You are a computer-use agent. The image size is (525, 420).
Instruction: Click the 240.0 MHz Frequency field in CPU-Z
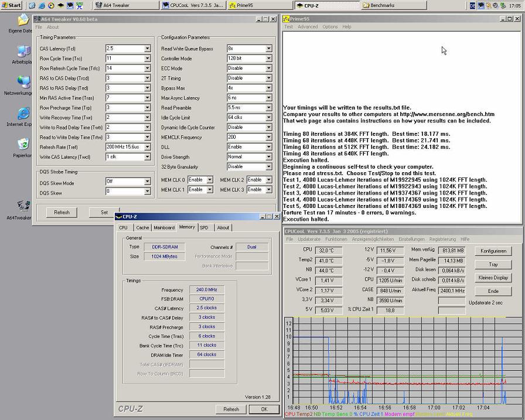point(207,290)
